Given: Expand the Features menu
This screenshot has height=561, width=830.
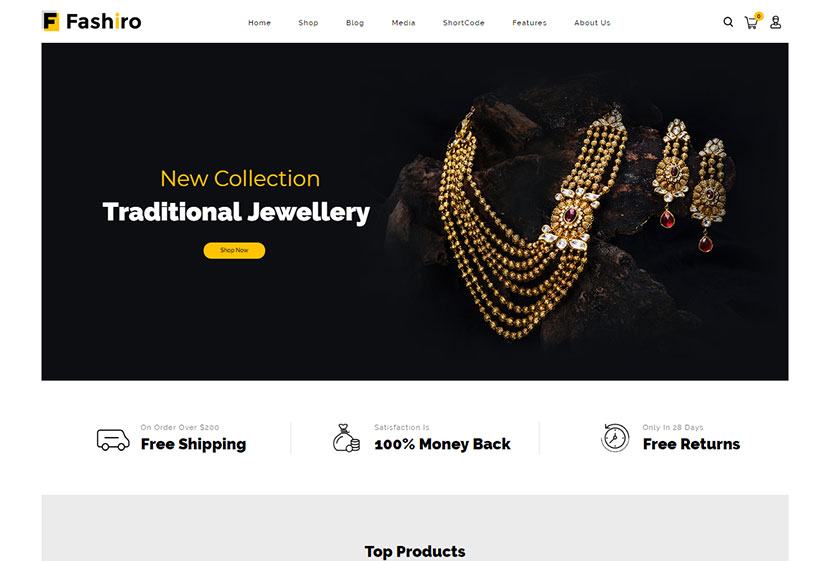Looking at the screenshot, I should pyautogui.click(x=529, y=23).
